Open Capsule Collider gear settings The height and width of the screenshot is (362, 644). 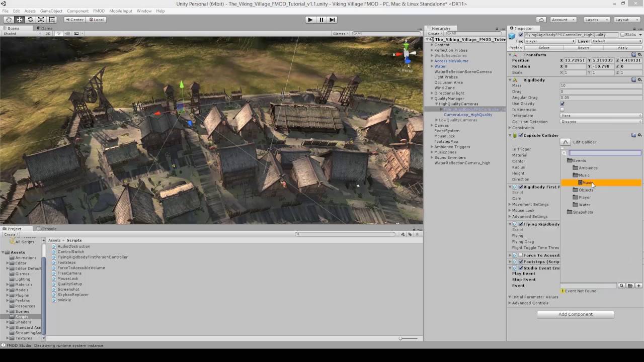[640, 135]
